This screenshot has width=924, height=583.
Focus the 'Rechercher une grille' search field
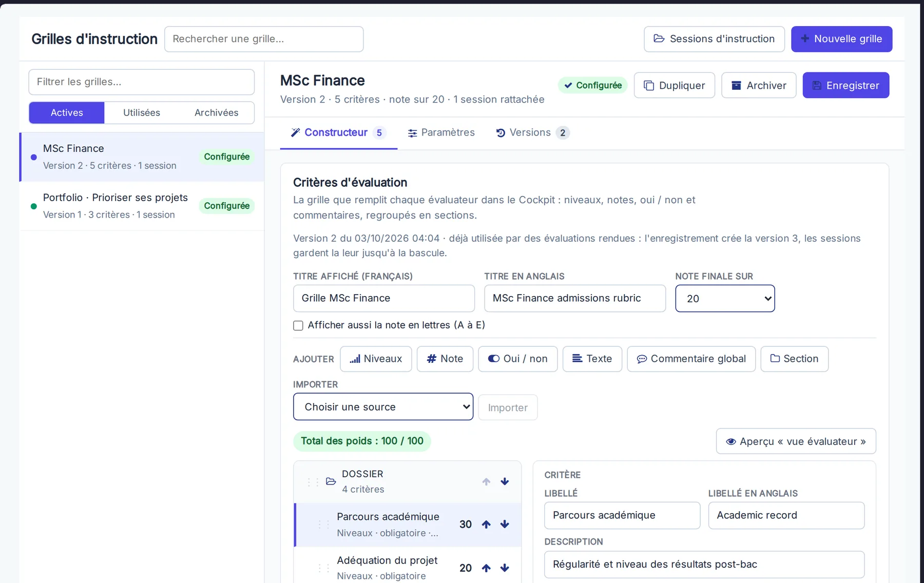pos(264,39)
